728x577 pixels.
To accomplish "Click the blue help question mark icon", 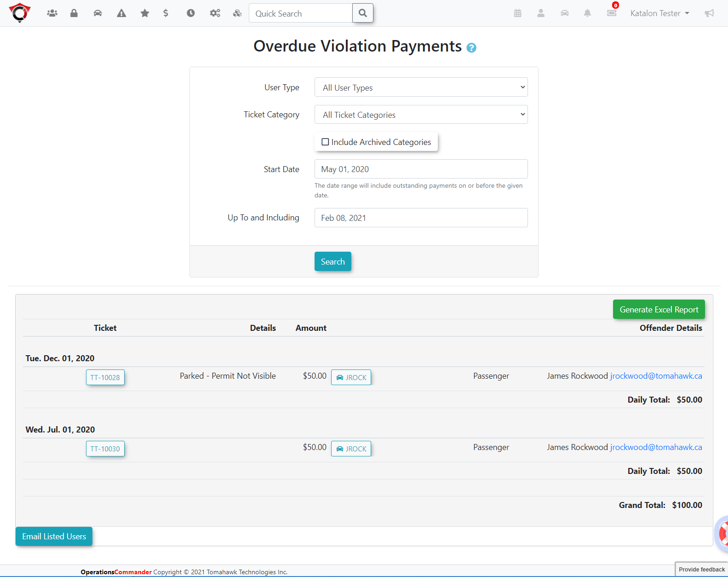I will tap(471, 48).
